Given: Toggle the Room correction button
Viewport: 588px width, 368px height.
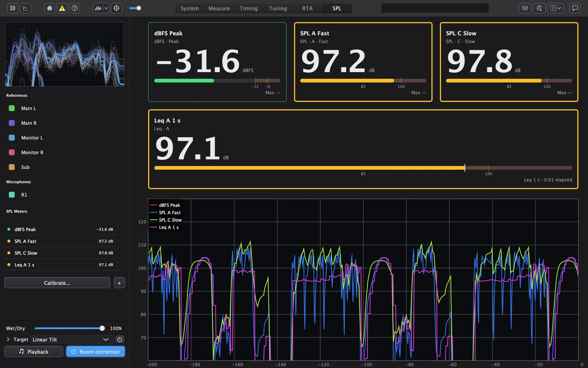Looking at the screenshot, I should tap(96, 352).
